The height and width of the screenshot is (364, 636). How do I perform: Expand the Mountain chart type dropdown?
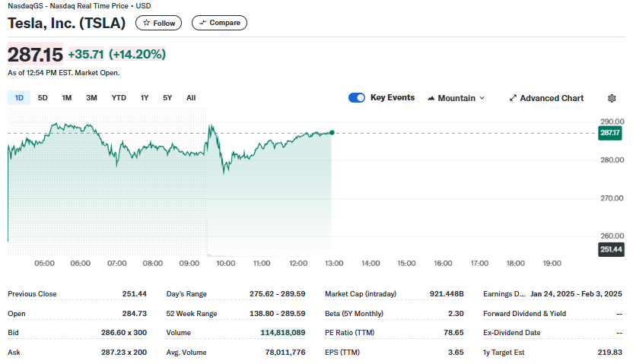tap(482, 98)
